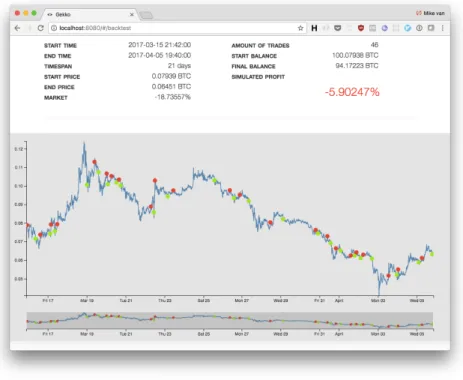Click market change -18.73557%
463x380 pixels.
coord(173,97)
